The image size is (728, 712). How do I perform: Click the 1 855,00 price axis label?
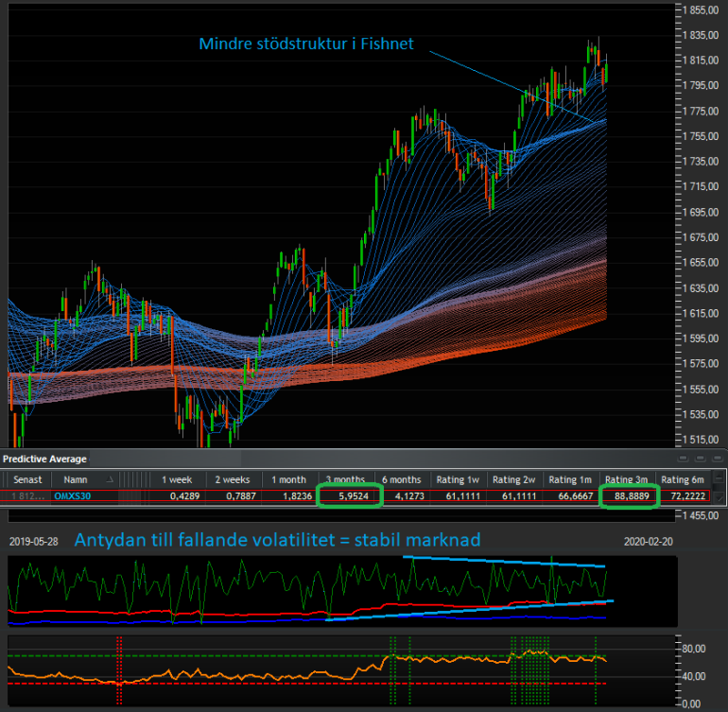(701, 10)
